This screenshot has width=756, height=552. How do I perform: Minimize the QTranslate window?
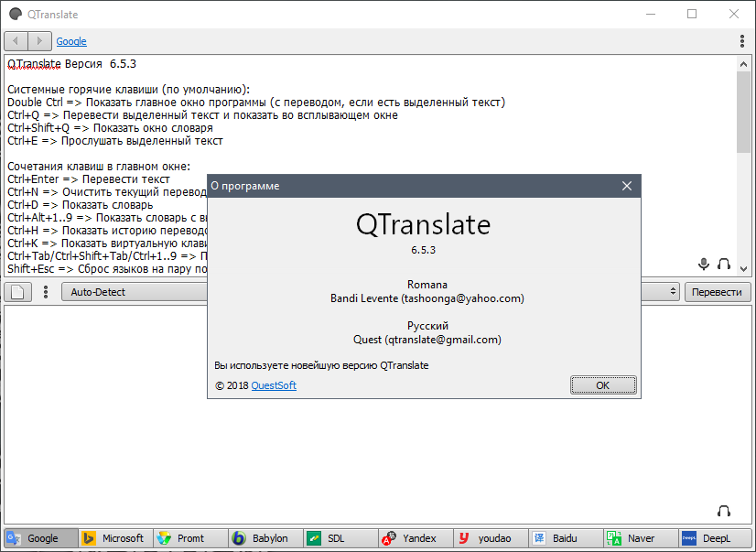(651, 14)
